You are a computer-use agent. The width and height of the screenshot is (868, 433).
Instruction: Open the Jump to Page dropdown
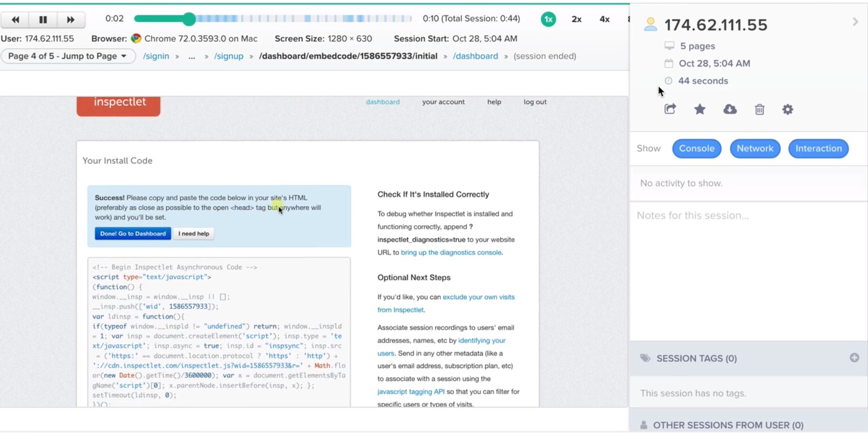68,56
